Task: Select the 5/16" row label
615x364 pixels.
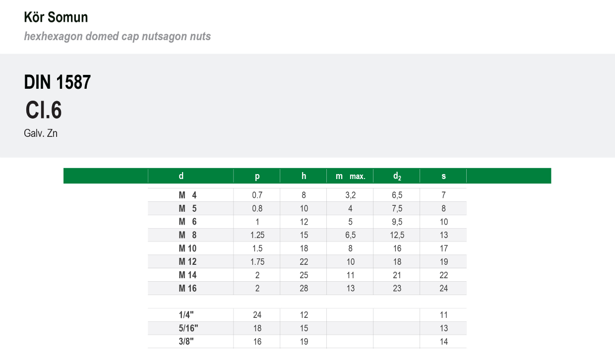Action: click(188, 328)
